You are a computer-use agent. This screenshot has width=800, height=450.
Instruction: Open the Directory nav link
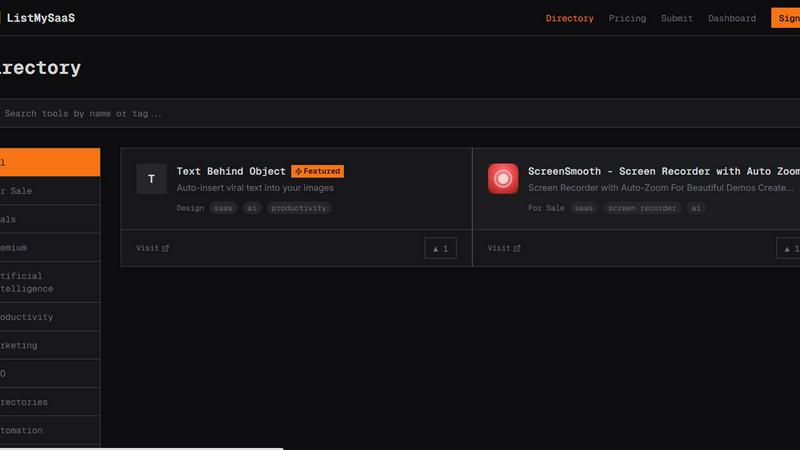pos(569,18)
